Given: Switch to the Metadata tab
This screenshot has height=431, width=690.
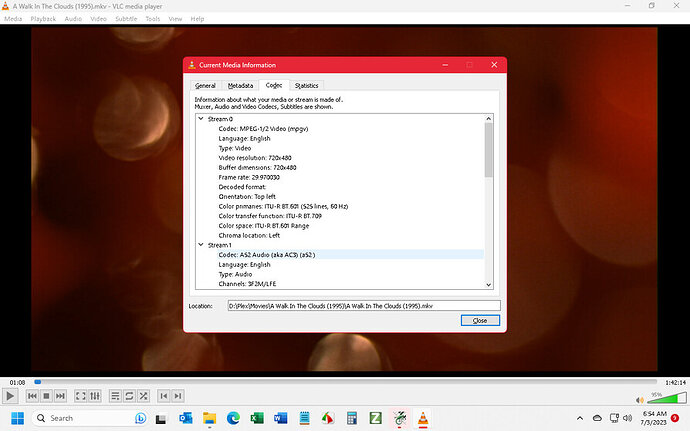Looking at the screenshot, I should tap(240, 85).
